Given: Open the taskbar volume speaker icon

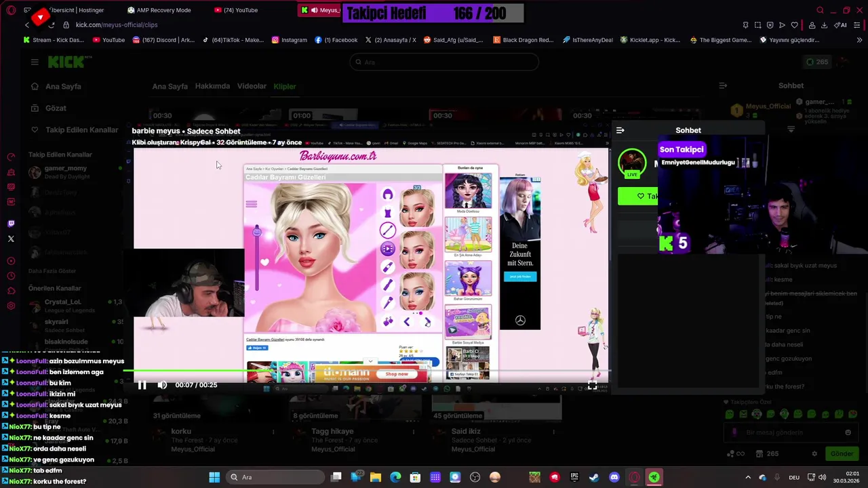Looking at the screenshot, I should coord(822,477).
